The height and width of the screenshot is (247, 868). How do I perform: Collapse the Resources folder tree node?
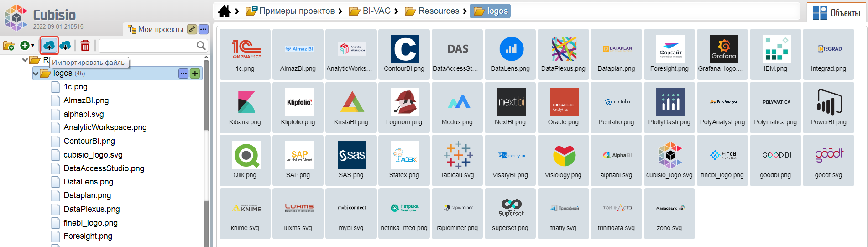(x=25, y=60)
